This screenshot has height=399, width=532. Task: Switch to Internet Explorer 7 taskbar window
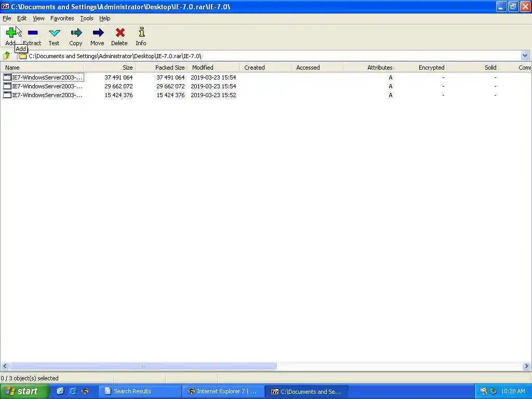223,391
